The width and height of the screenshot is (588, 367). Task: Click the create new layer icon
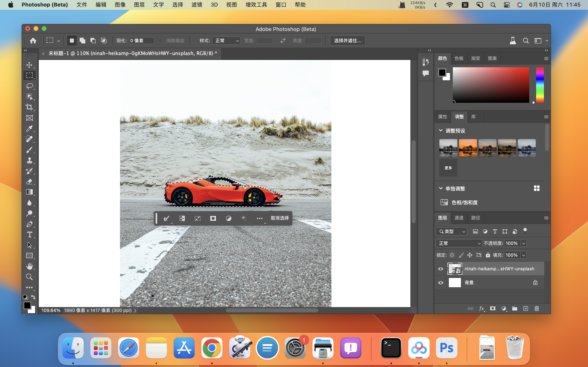(526, 308)
